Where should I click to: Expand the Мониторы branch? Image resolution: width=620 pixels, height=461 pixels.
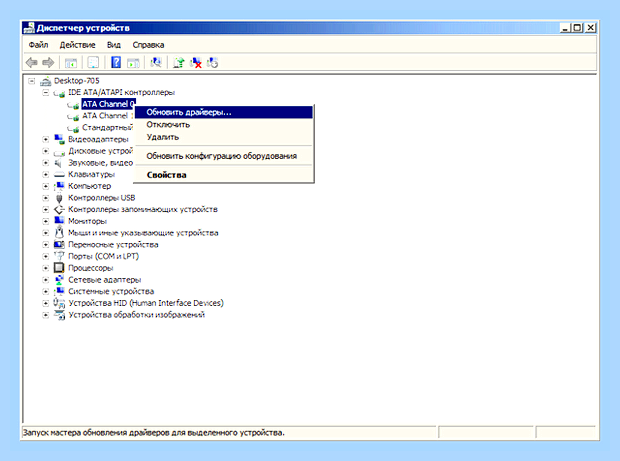click(x=45, y=221)
